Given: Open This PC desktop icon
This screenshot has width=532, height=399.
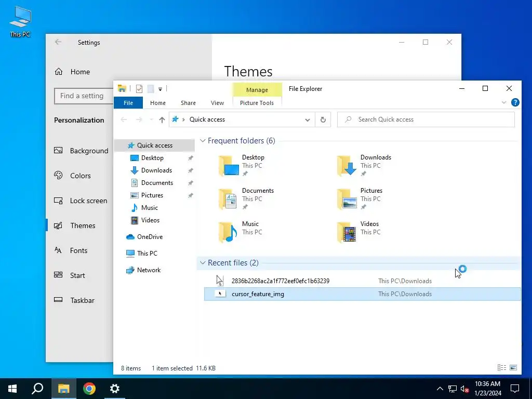Looking at the screenshot, I should point(20,21).
